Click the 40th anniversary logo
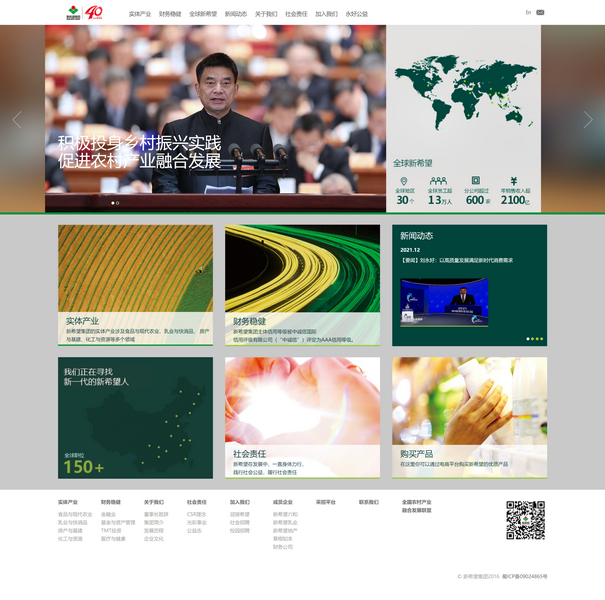The height and width of the screenshot is (600, 605). tap(94, 13)
